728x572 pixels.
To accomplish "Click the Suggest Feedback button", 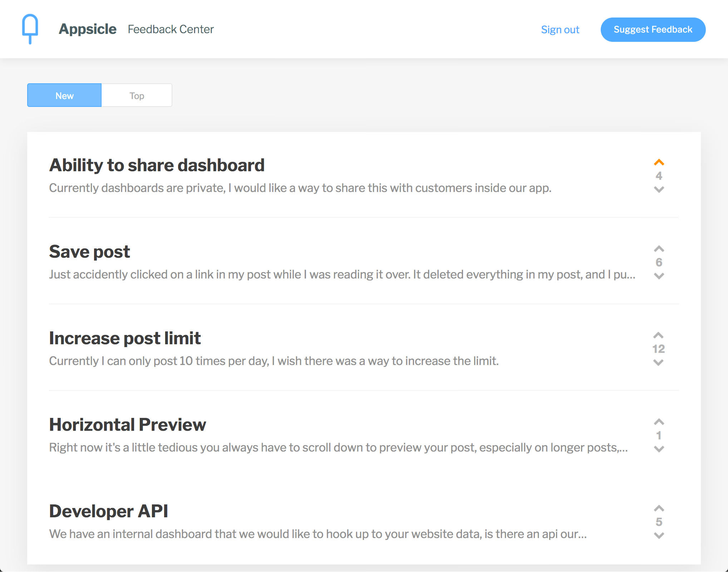I will click(653, 29).
